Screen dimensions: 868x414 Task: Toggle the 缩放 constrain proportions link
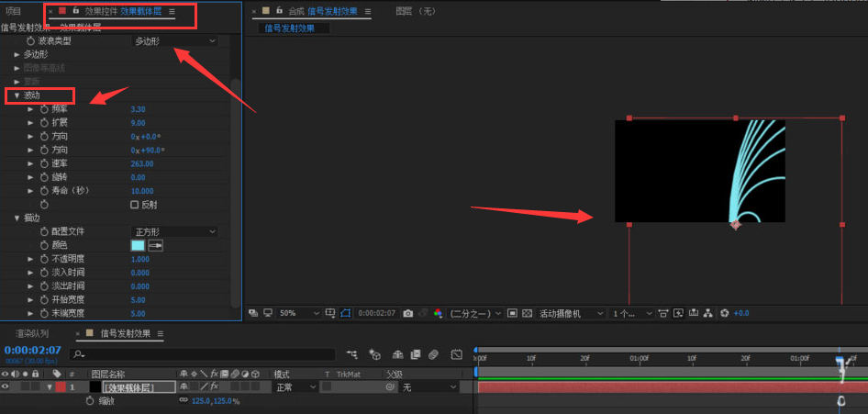pos(183,401)
